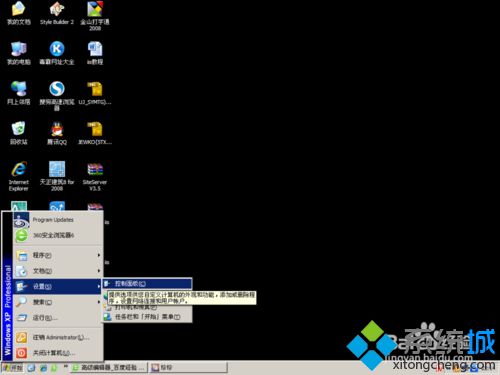This screenshot has height=375, width=500.
Task: Select the ie教程 document icon
Action: click(95, 53)
